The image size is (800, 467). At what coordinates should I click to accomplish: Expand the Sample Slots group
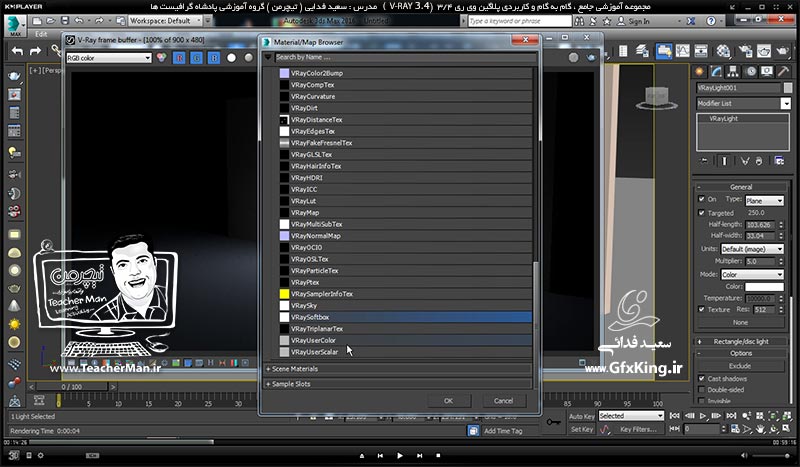tap(398, 384)
